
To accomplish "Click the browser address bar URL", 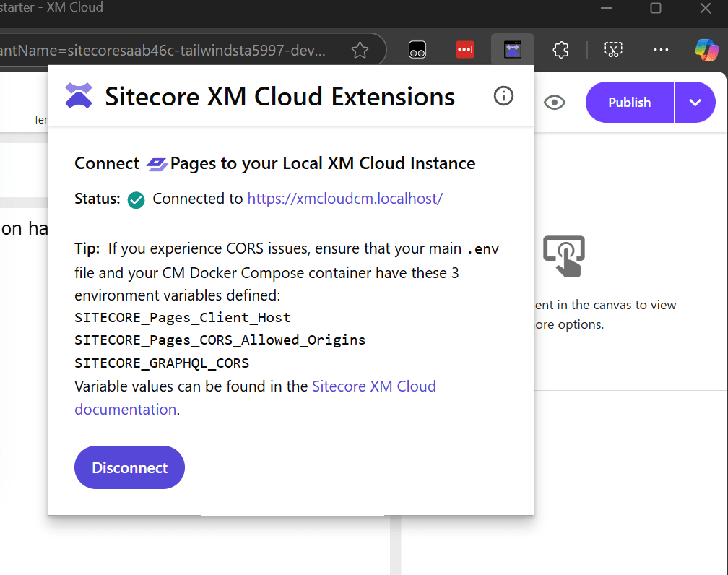I will pyautogui.click(x=166, y=51).
